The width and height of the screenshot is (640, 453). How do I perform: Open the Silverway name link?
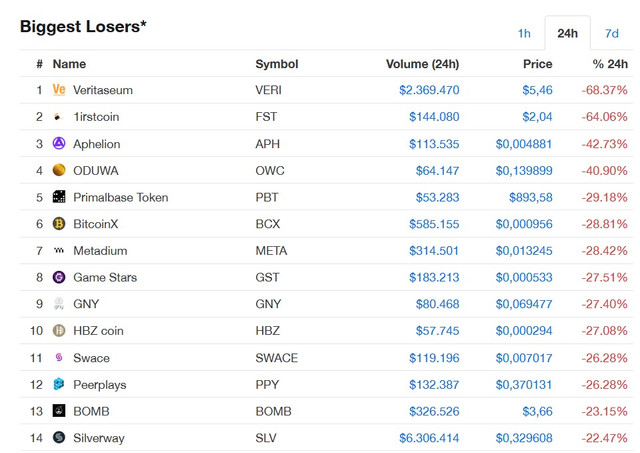tap(99, 438)
